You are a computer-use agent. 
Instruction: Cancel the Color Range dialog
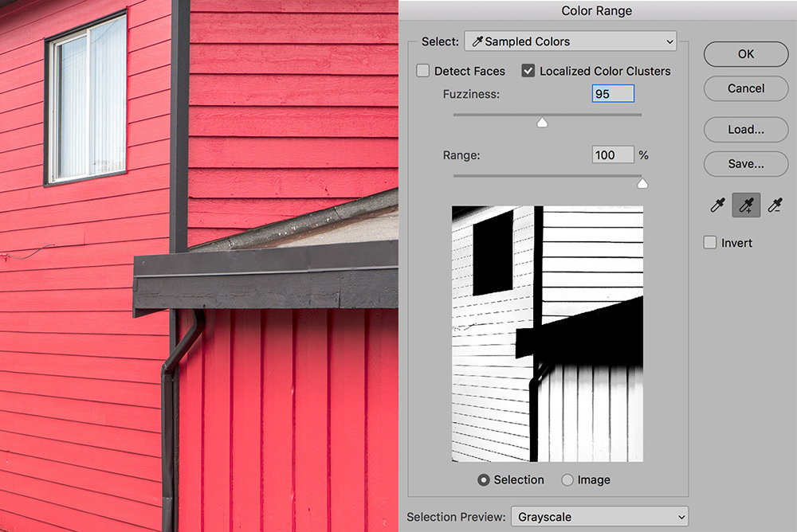point(746,88)
